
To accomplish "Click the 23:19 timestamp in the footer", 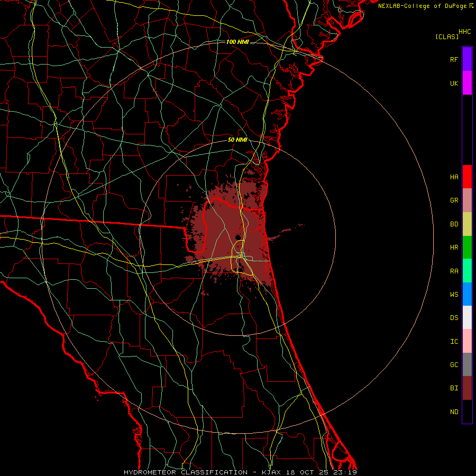I will click(x=344, y=472).
